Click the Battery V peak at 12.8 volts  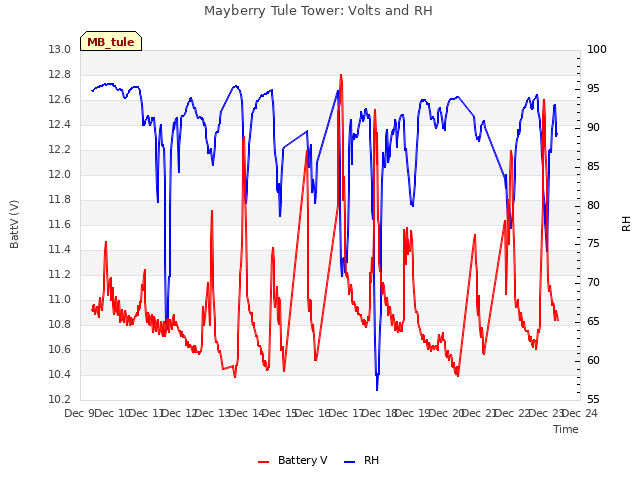tap(341, 76)
